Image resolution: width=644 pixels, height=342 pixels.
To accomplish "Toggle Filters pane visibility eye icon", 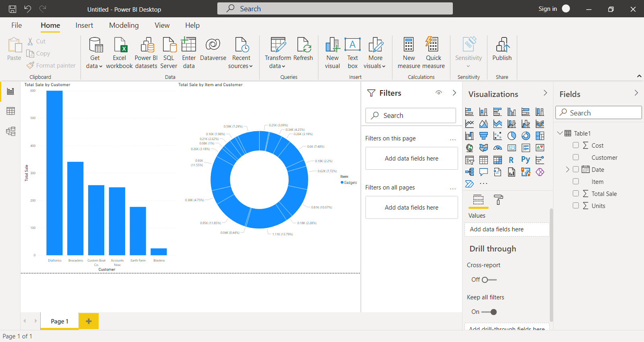I will pos(439,93).
